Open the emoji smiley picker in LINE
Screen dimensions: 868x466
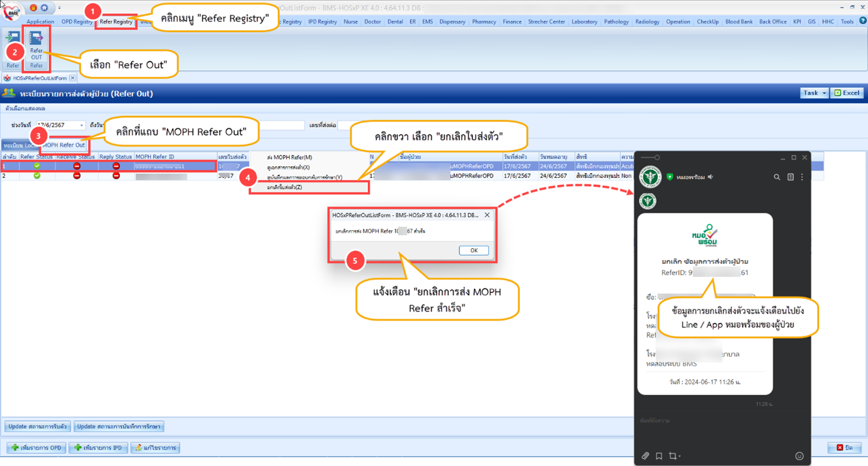click(799, 456)
